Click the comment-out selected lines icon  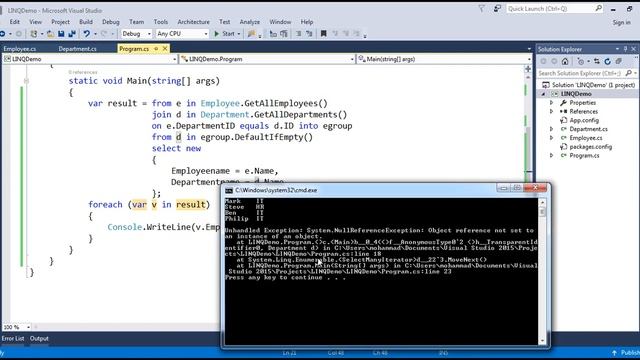click(x=298, y=34)
